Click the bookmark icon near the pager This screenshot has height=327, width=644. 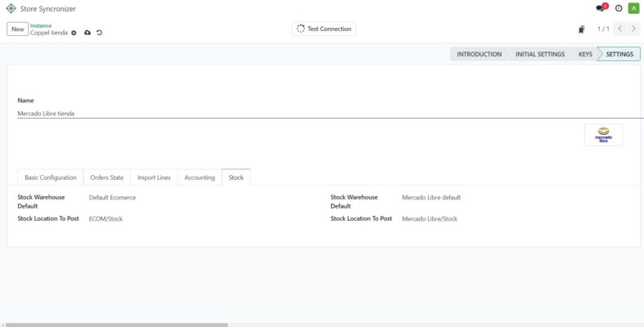581,29
